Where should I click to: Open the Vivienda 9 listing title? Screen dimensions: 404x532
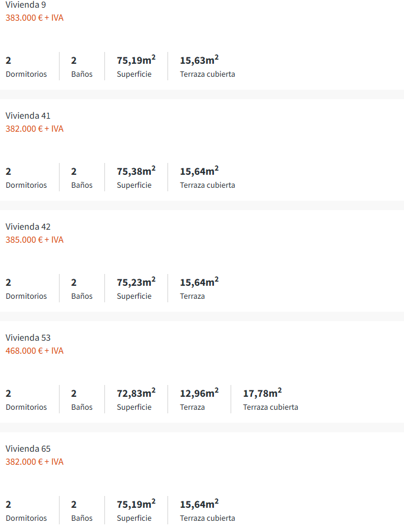coord(26,5)
